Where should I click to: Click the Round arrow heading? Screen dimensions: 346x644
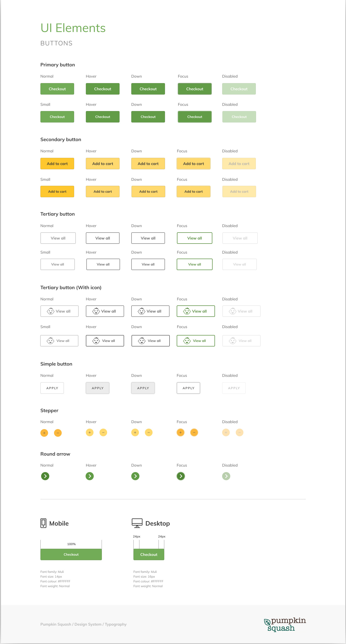[55, 454]
